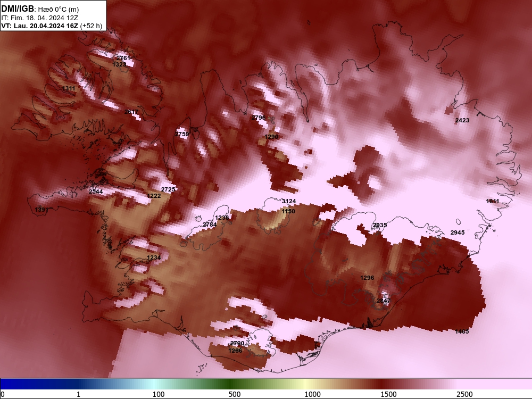Pick the 1290 height value
Viewport: 532px width, 399px height.
point(271,137)
